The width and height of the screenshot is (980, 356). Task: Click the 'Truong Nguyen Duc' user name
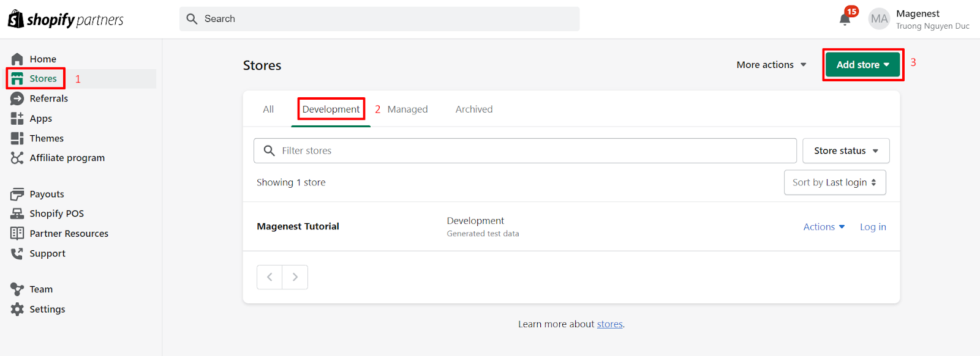point(933,26)
